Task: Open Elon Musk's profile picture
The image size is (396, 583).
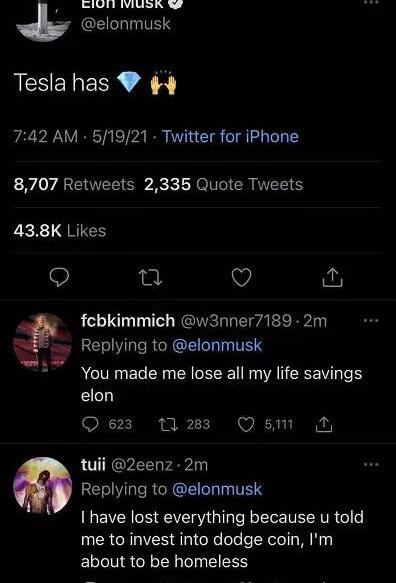Action: pyautogui.click(x=43, y=19)
